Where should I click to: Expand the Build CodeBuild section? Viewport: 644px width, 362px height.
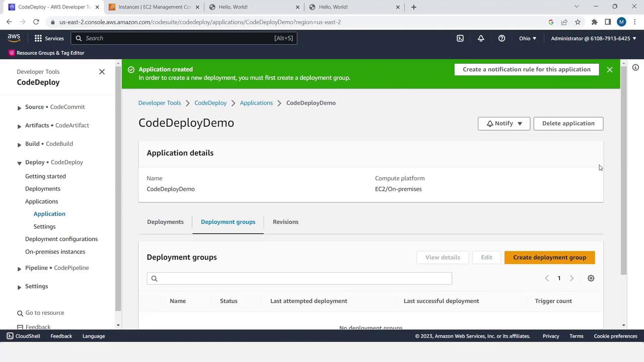click(x=19, y=145)
